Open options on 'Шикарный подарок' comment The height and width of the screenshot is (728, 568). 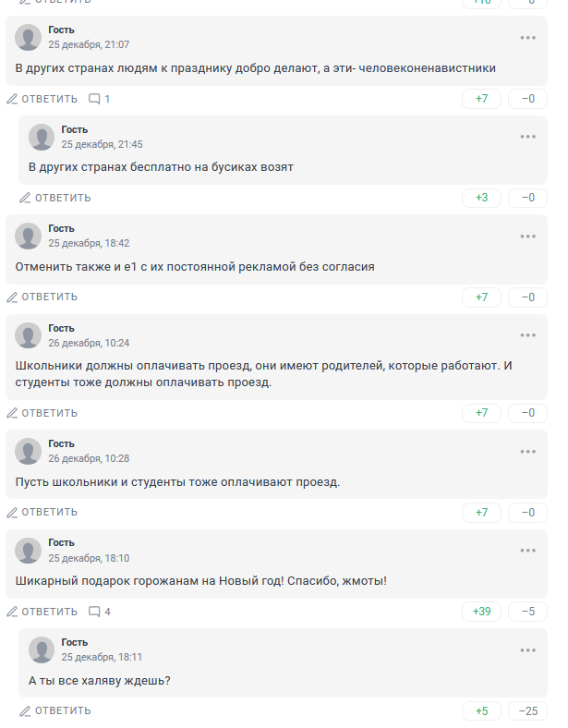tap(527, 551)
